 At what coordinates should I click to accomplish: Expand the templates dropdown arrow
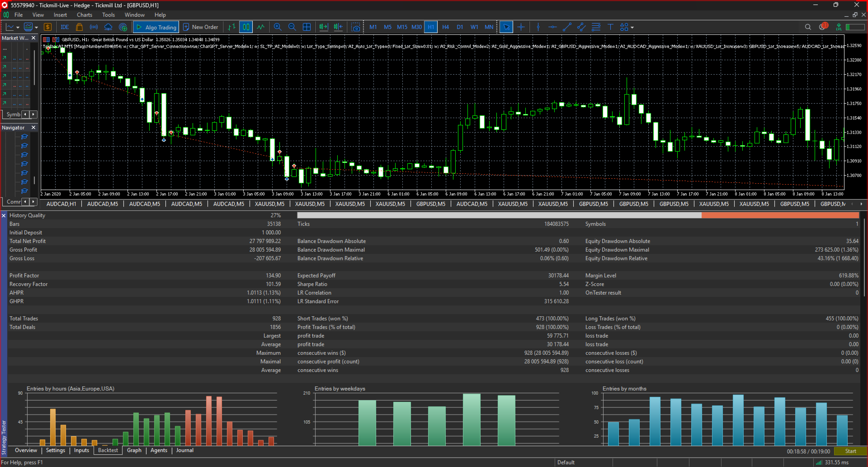point(37,28)
